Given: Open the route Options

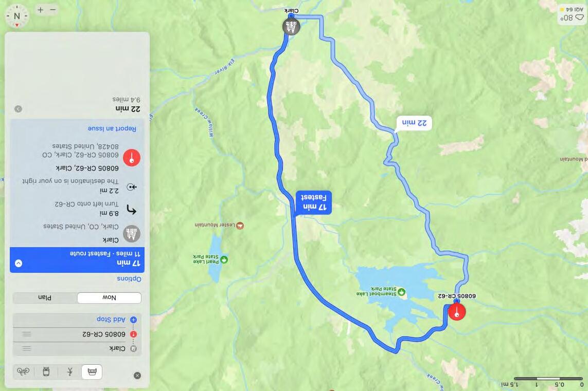Looking at the screenshot, I should 129,278.
